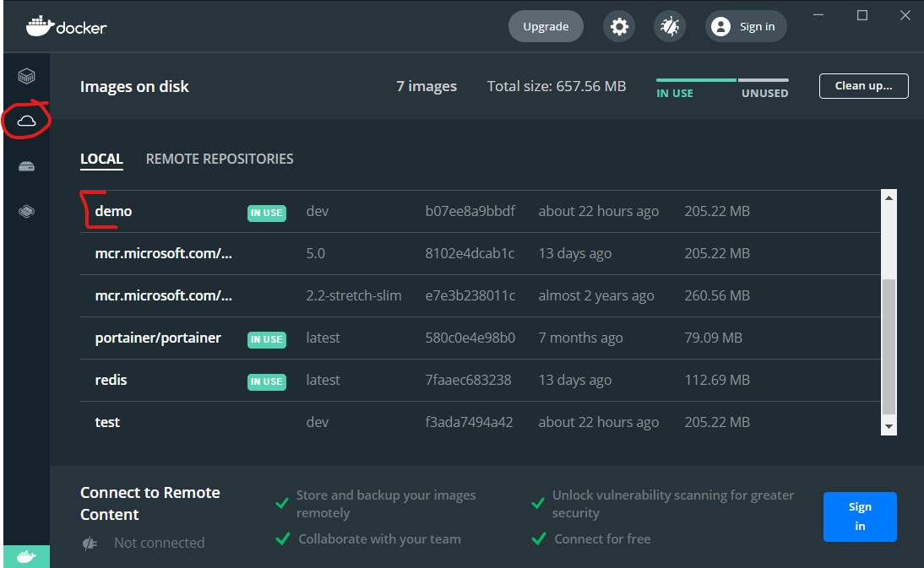Click image ID 580c0e4e98b0

[x=470, y=338]
